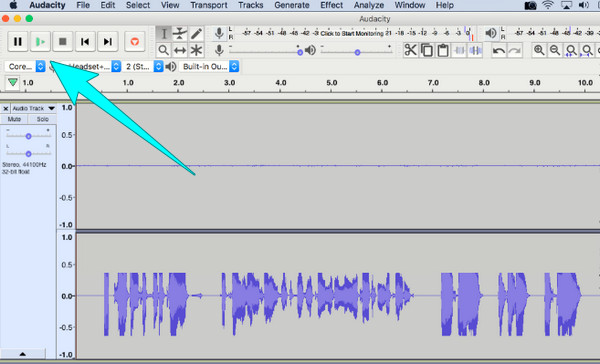Click the Copy icon
This screenshot has height=364, width=600.
(x=427, y=50)
